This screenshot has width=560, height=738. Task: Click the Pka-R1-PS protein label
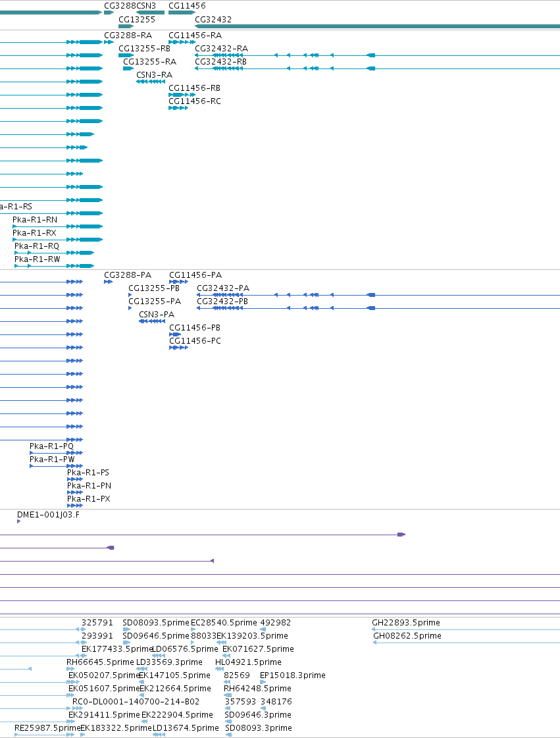[88, 473]
